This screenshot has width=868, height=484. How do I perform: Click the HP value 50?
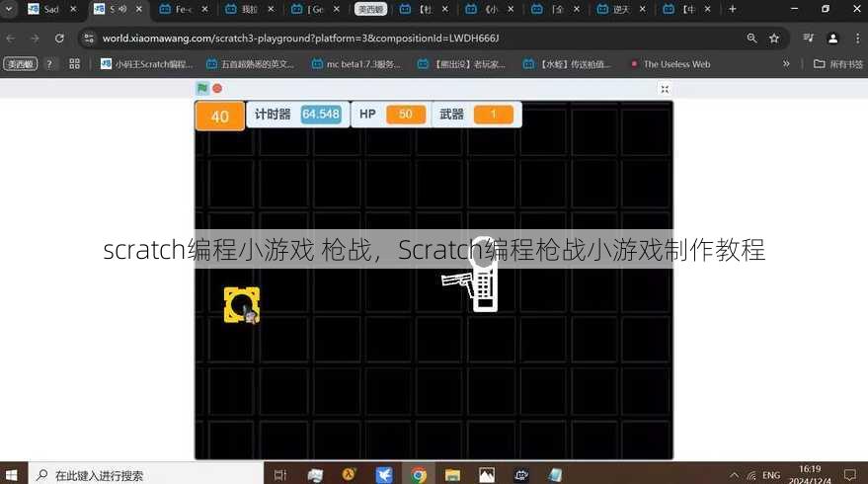tap(406, 115)
